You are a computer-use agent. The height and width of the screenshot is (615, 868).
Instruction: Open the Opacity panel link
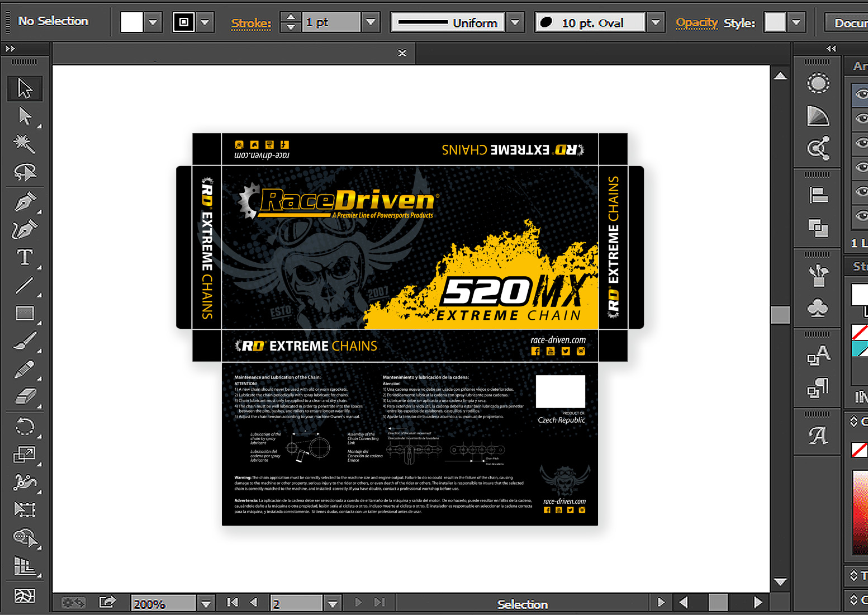click(696, 22)
